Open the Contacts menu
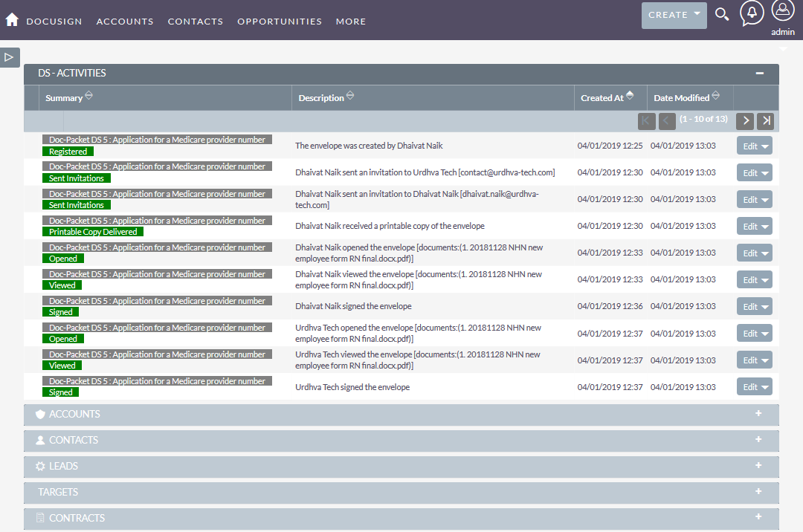Screen dimensions: 803x532 coord(196,22)
